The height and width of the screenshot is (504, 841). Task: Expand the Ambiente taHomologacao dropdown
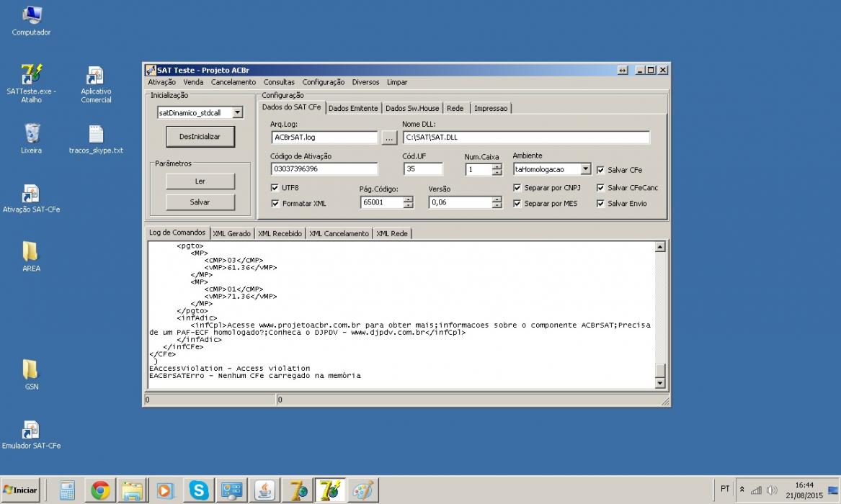(586, 168)
